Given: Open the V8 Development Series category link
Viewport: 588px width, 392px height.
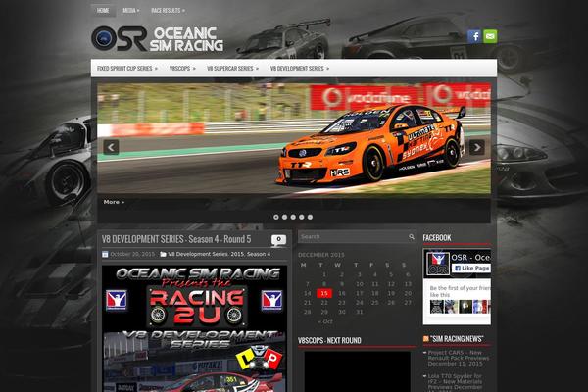Looking at the screenshot, I should 198,254.
